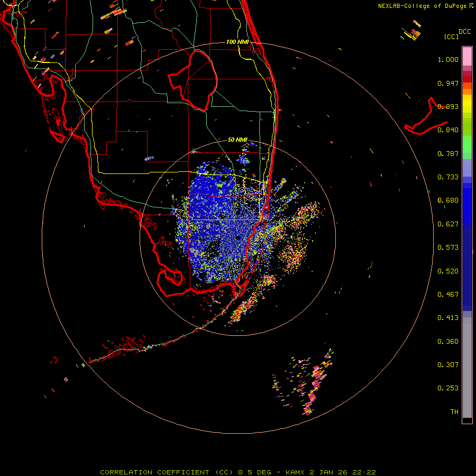Select the 0.893 legend value
Viewport: 476px width, 476px height.
pyautogui.click(x=448, y=106)
